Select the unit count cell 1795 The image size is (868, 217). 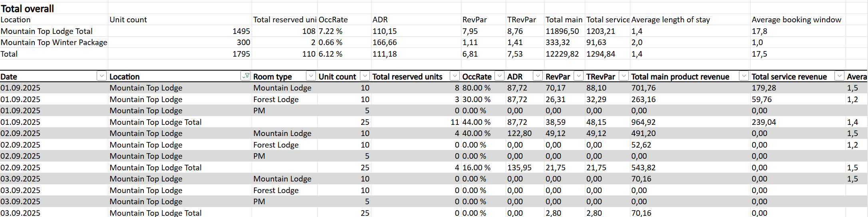click(241, 54)
